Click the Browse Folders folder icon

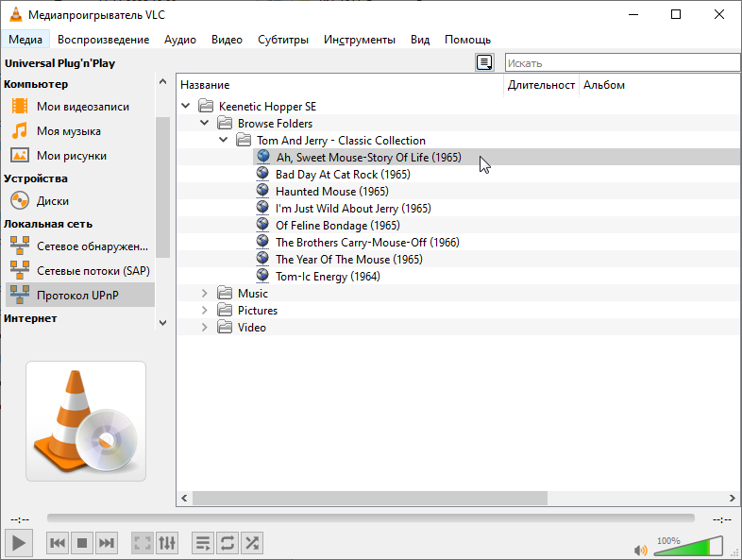click(x=225, y=123)
